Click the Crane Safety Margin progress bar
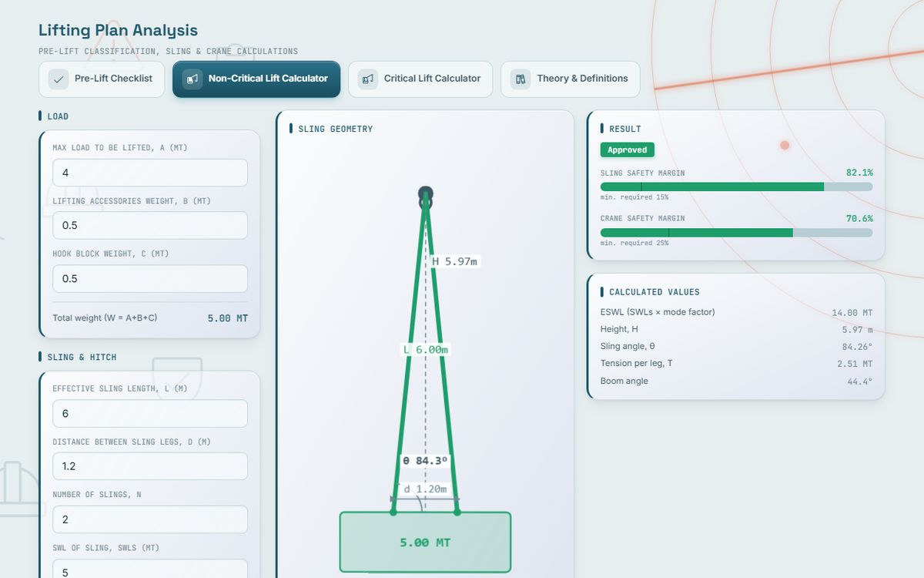Image resolution: width=924 pixels, height=578 pixels. (x=736, y=233)
